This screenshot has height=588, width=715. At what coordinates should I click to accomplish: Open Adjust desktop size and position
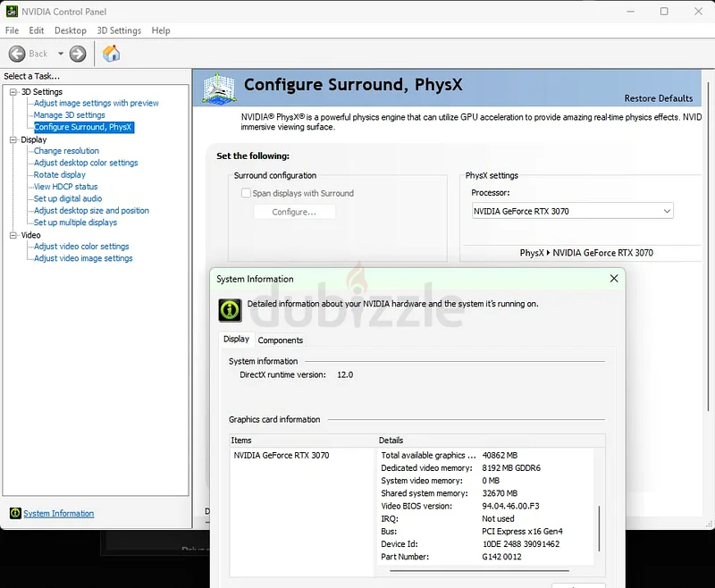[x=92, y=211]
